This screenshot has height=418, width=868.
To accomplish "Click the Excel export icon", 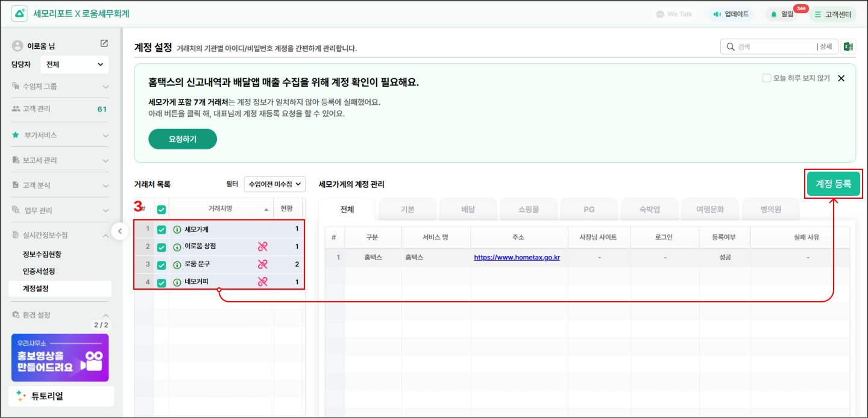I will point(848,47).
